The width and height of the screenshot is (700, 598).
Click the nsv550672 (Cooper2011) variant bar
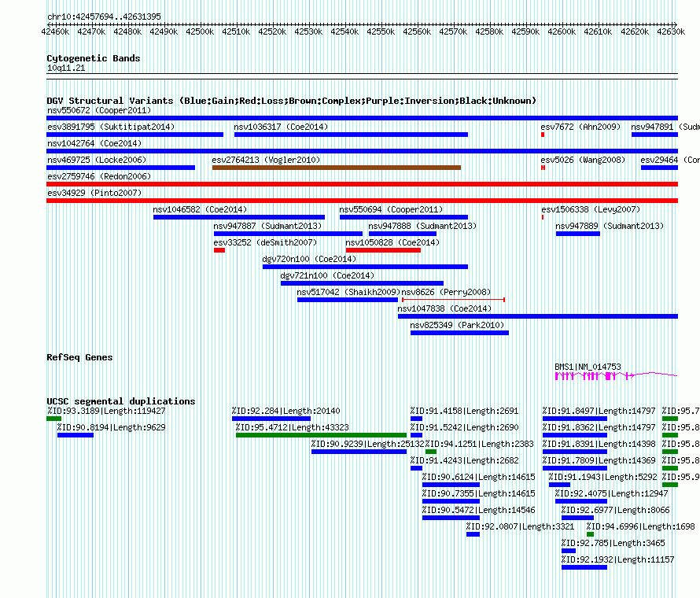pos(362,118)
